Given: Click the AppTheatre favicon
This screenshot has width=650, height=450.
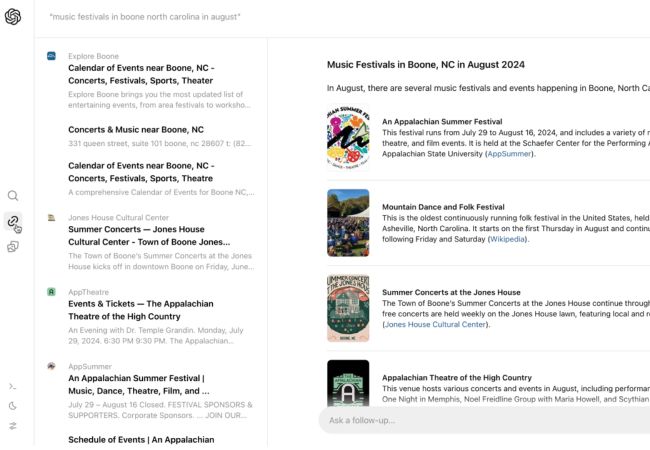Looking at the screenshot, I should pyautogui.click(x=51, y=292).
